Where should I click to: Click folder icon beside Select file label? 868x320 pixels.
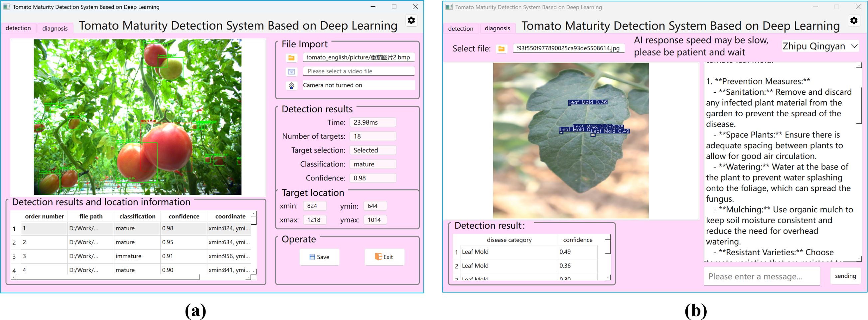[x=501, y=49]
